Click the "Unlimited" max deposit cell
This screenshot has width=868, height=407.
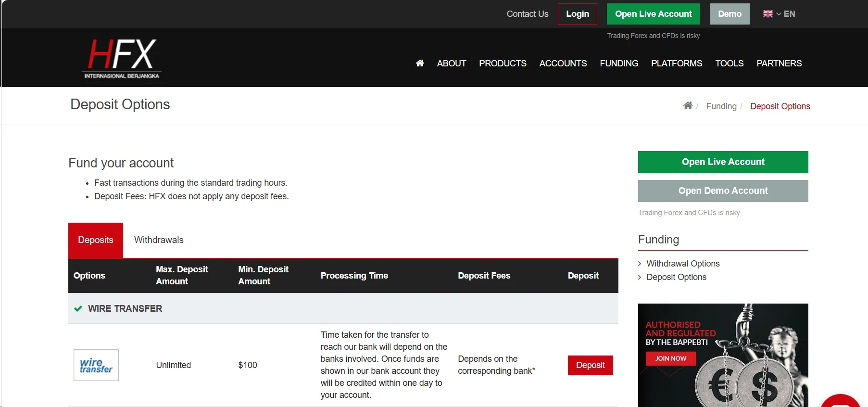pyautogui.click(x=174, y=365)
